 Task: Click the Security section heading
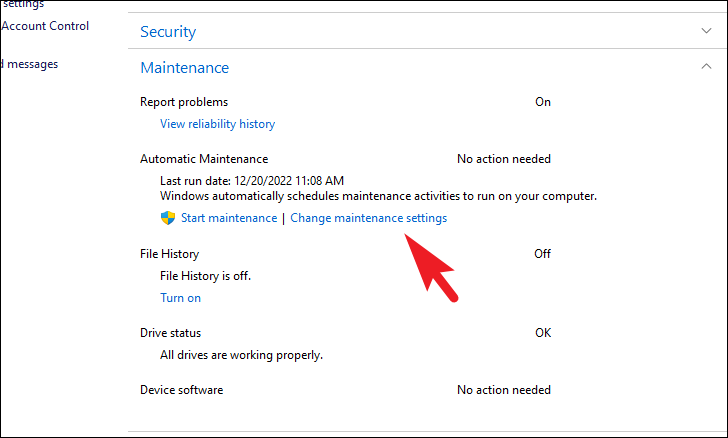pyautogui.click(x=168, y=32)
